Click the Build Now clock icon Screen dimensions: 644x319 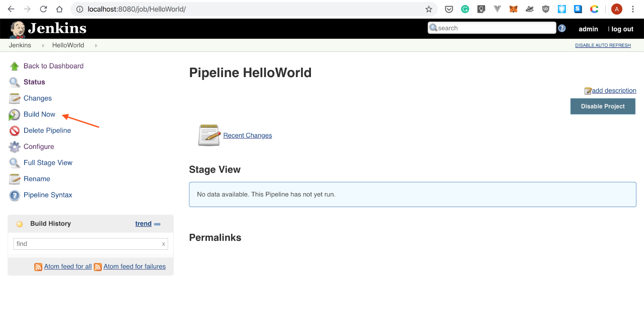coord(14,115)
